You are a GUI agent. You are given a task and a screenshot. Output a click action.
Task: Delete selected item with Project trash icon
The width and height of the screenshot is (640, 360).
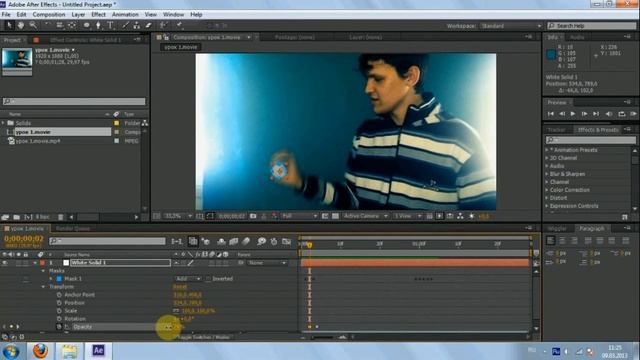point(60,217)
